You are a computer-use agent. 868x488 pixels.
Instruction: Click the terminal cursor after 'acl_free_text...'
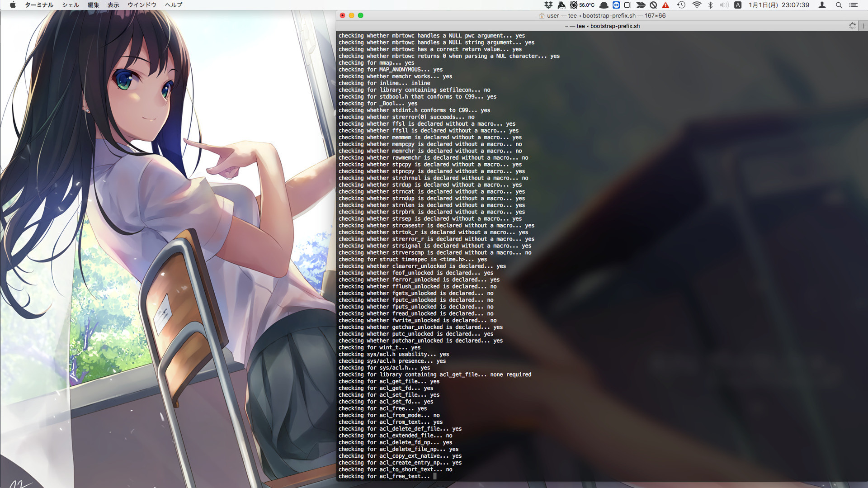[435, 476]
